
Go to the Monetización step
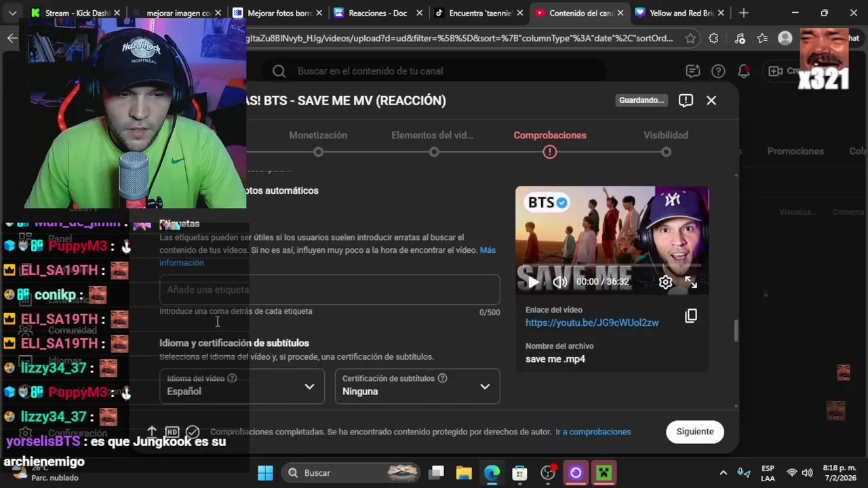click(318, 136)
